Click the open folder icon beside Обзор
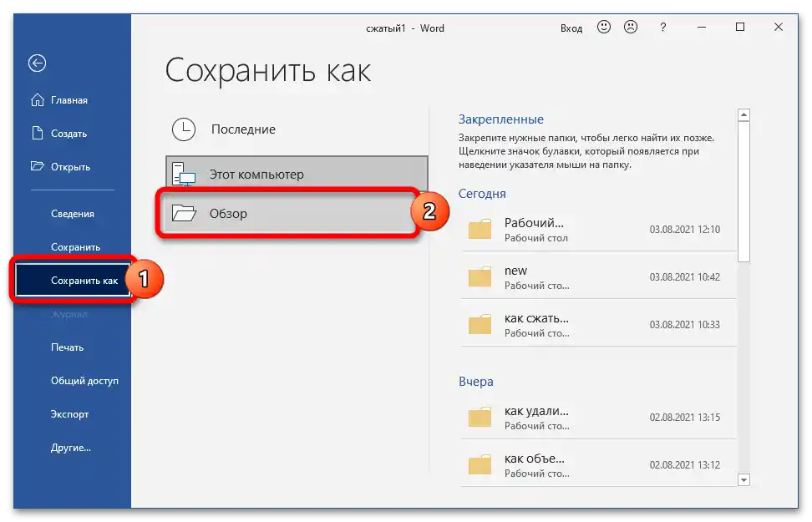Screen dimensions: 812x522 point(184,213)
